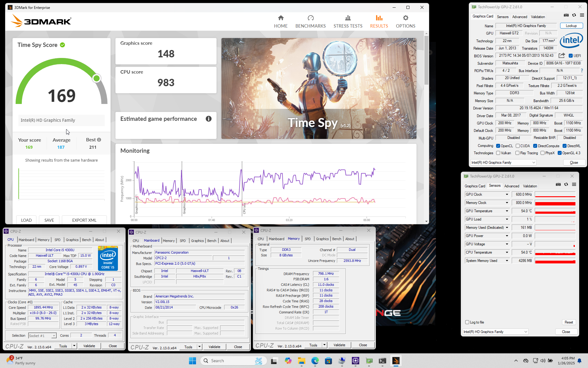
Task: Click the Intel logo in GPU-Z
Action: point(571,40)
